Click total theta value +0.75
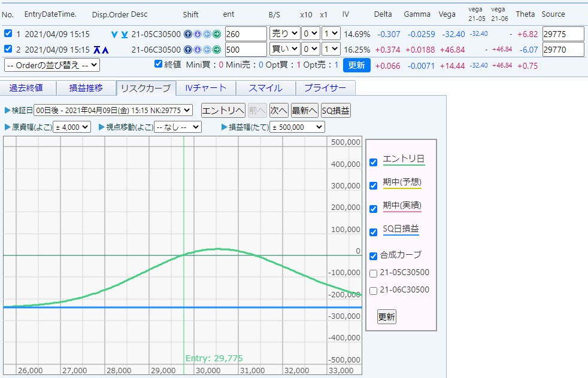 pos(528,66)
